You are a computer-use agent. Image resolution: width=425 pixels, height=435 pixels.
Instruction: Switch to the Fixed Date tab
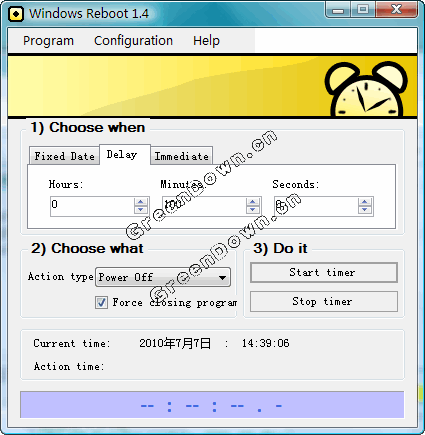click(x=64, y=156)
